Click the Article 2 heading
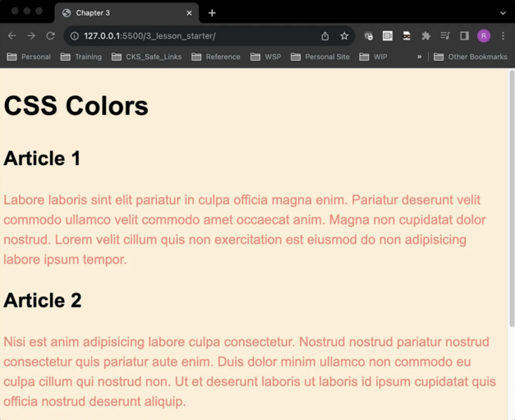The width and height of the screenshot is (515, 420). pos(43,300)
